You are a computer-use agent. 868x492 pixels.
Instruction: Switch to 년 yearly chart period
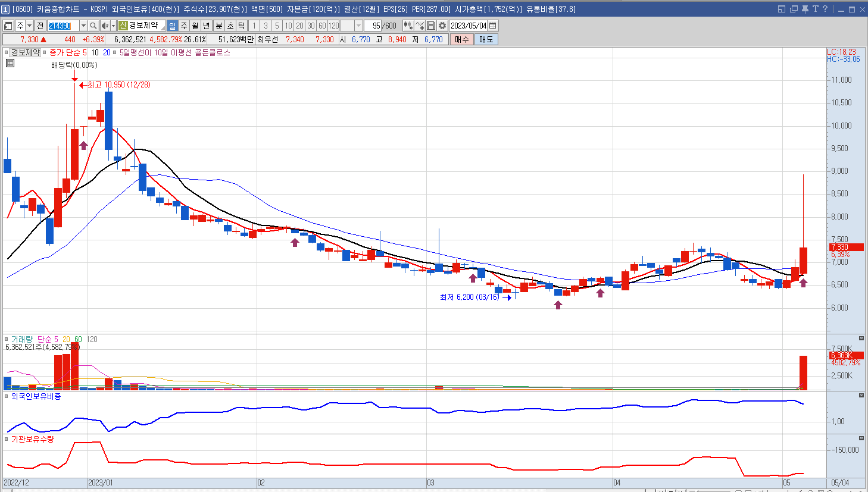pos(207,26)
